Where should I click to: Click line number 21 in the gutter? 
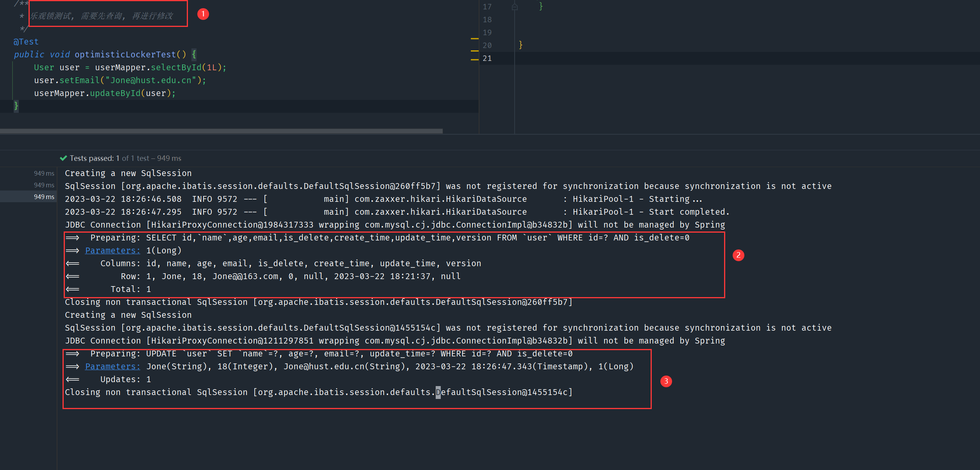point(487,59)
